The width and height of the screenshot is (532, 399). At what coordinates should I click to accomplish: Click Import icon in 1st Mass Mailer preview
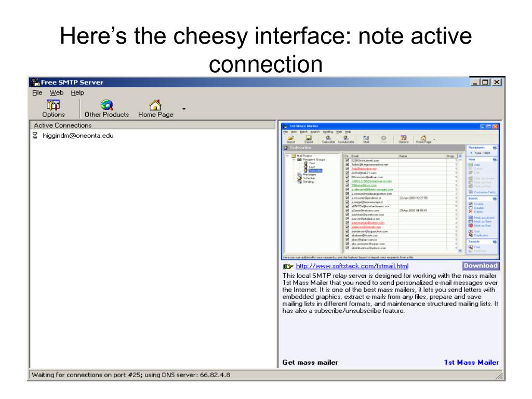coord(291,138)
